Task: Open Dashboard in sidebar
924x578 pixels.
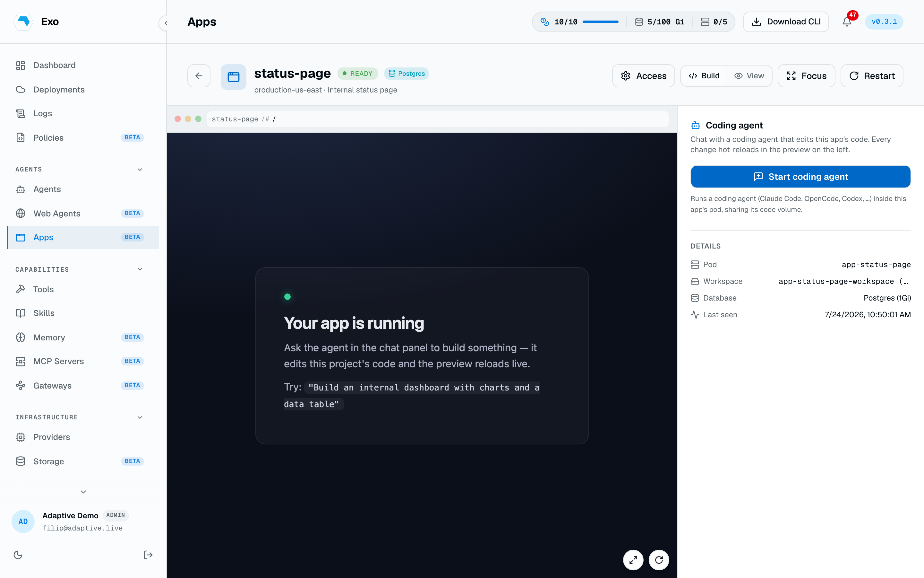Action: tap(83, 66)
